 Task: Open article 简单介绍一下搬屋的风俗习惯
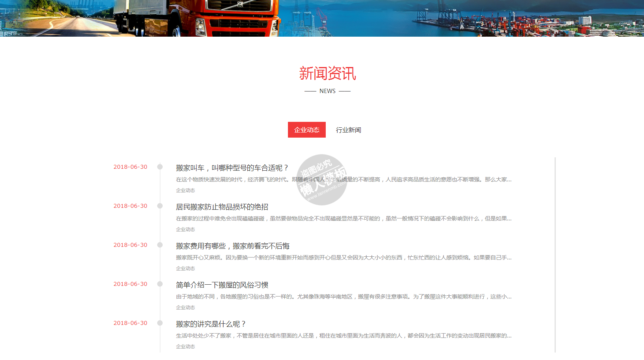click(x=222, y=285)
